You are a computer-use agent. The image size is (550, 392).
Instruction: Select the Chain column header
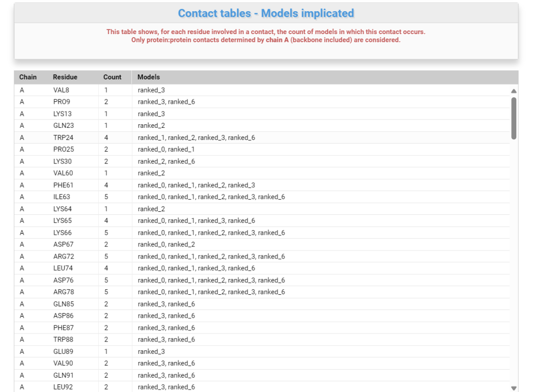[x=28, y=77]
